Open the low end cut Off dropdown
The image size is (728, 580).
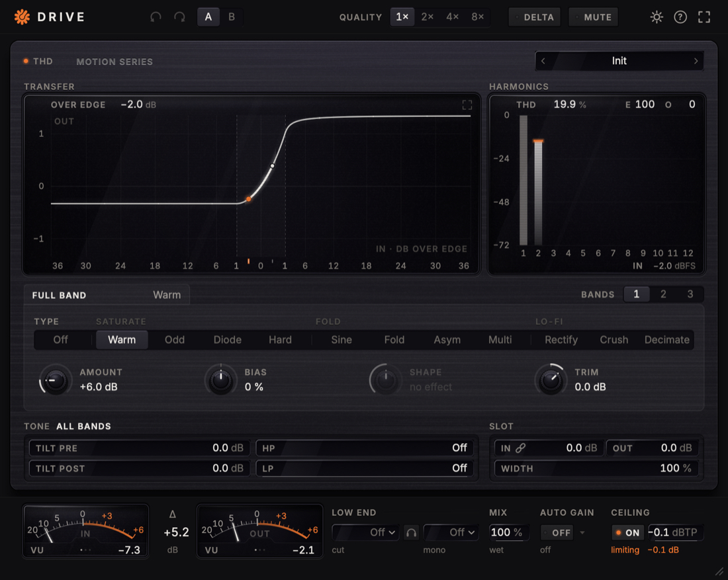(365, 532)
